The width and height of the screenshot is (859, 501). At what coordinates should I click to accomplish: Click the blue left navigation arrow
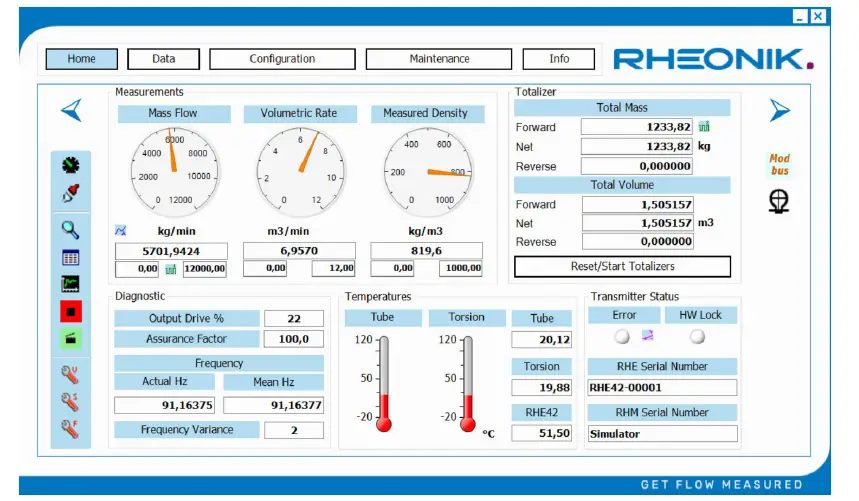(72, 110)
